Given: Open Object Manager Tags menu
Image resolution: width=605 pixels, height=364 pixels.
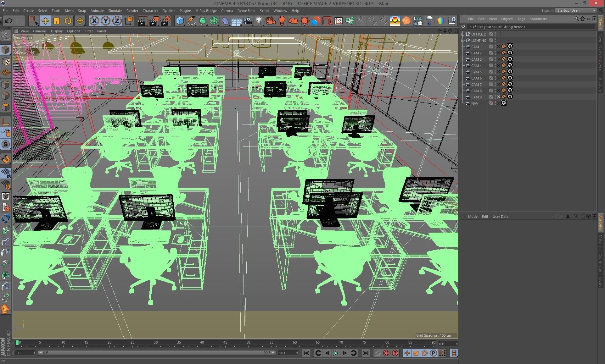Looking at the screenshot, I should [x=521, y=19].
